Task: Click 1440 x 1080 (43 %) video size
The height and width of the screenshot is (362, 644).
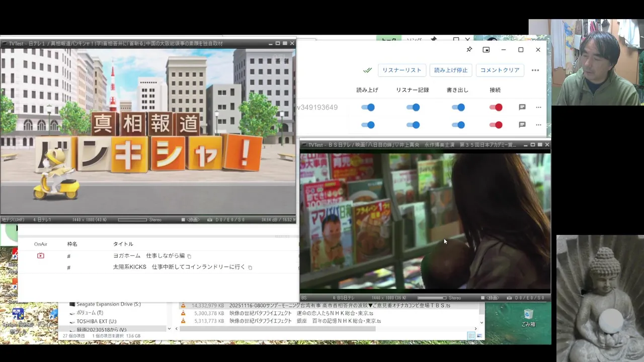Action: [x=89, y=220]
